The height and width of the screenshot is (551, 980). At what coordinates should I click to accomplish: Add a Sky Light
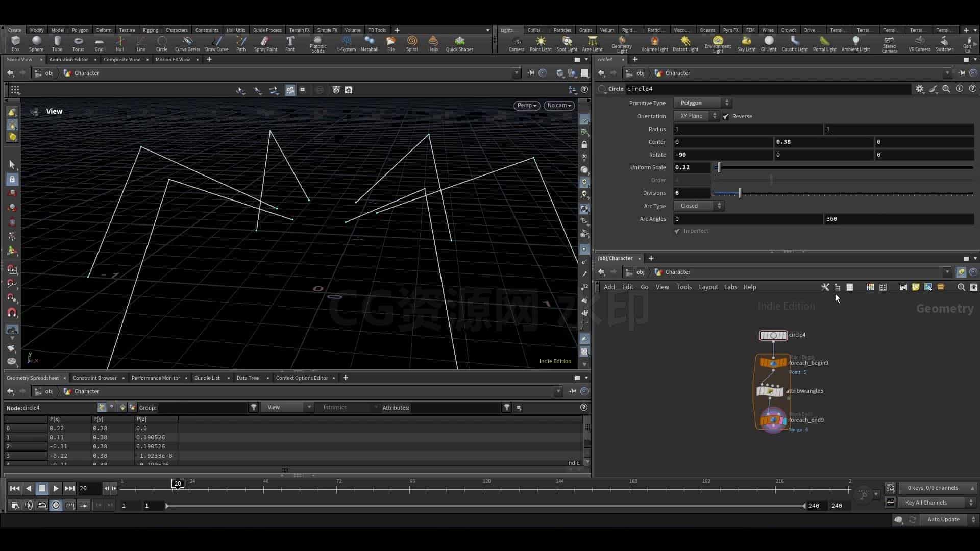click(x=746, y=44)
